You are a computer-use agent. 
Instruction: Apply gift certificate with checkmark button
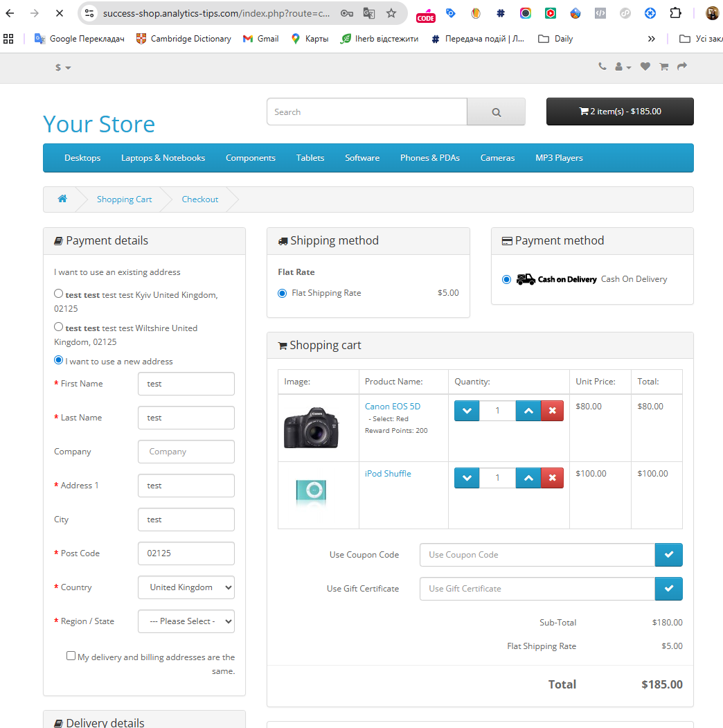(669, 589)
